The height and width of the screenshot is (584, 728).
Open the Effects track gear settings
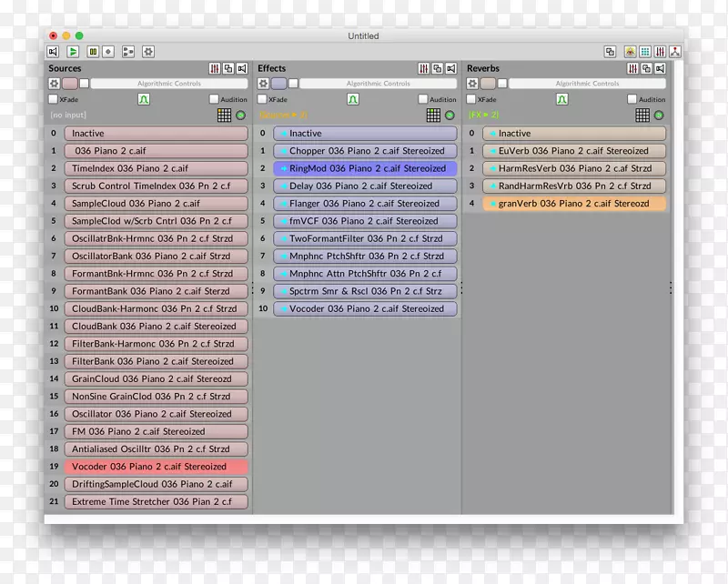(x=263, y=84)
